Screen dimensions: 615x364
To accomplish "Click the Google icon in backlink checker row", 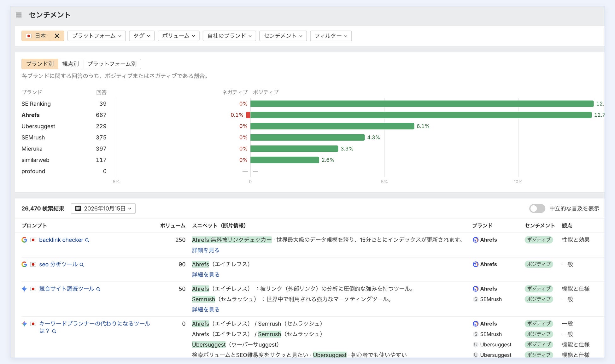I will [24, 240].
